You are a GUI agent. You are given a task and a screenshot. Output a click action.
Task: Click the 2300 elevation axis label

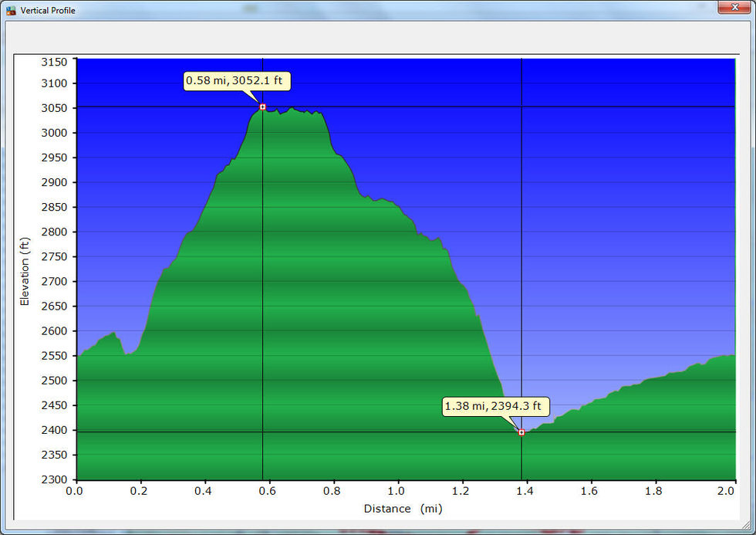pyautogui.click(x=54, y=479)
